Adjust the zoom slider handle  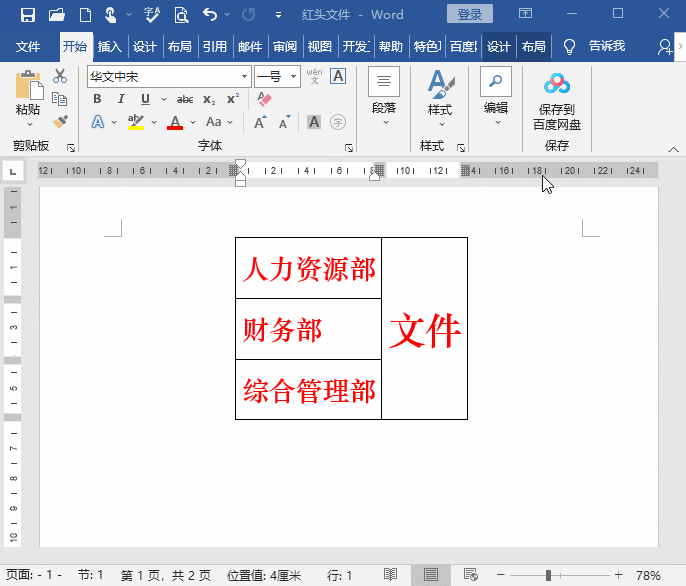click(548, 575)
